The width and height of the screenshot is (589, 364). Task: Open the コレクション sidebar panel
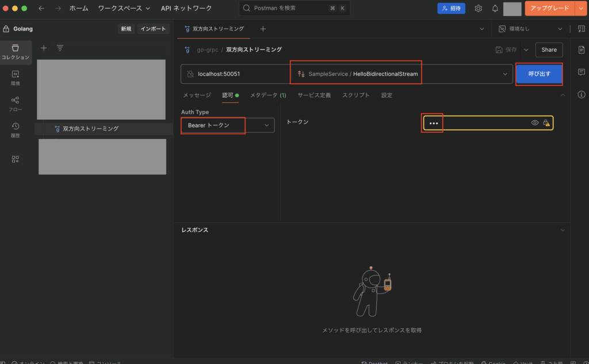[16, 52]
